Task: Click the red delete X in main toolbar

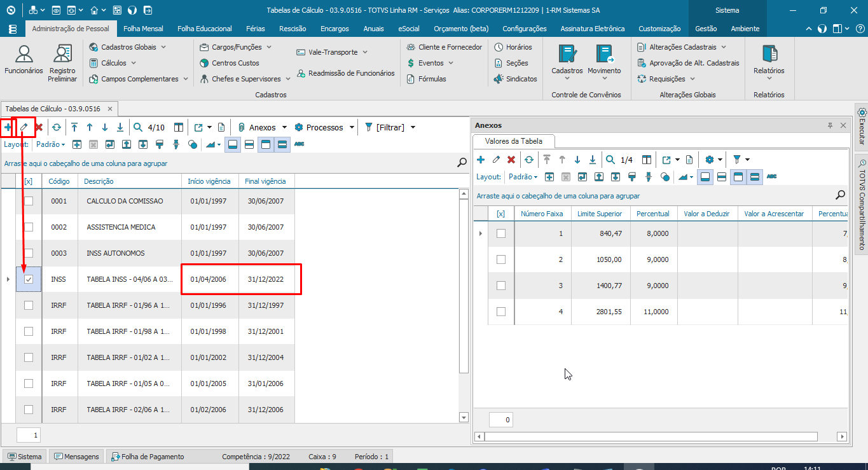Action: (x=39, y=127)
